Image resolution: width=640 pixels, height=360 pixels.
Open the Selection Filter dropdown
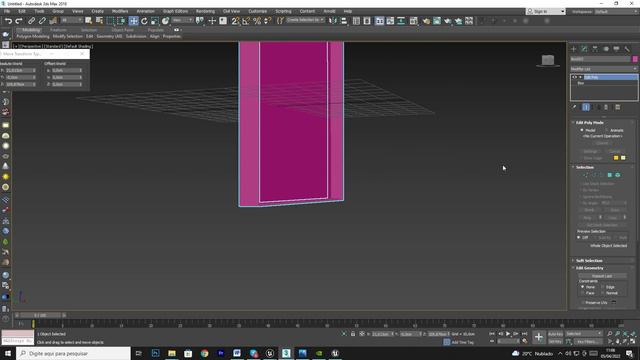71,20
